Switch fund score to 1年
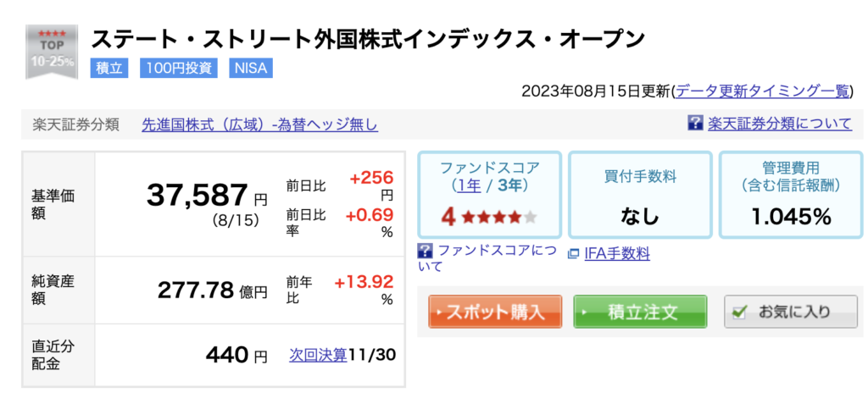 click(x=470, y=186)
